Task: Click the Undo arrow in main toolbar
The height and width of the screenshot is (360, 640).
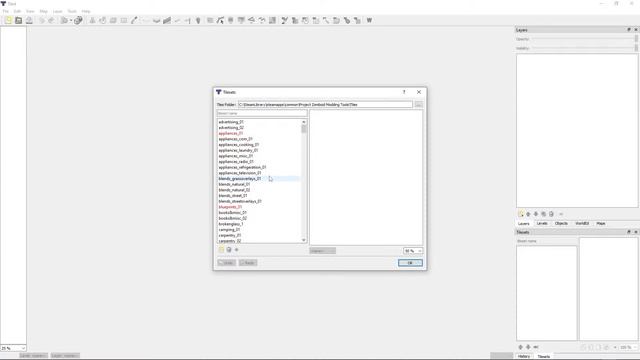Action: click(42, 20)
